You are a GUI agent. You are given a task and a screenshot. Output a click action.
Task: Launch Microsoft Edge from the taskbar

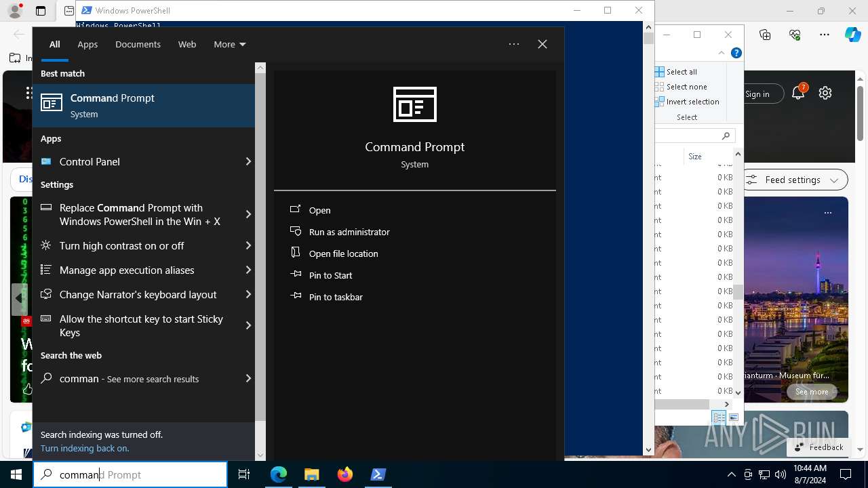click(x=279, y=474)
